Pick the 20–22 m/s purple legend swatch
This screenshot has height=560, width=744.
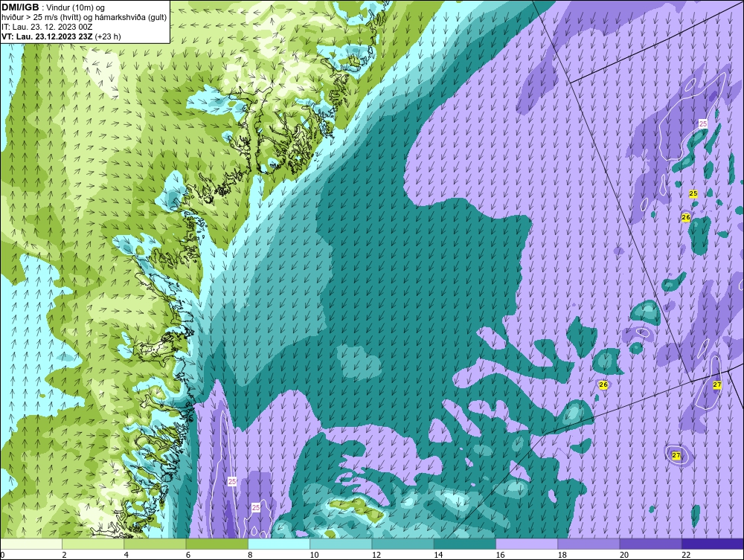coord(650,544)
